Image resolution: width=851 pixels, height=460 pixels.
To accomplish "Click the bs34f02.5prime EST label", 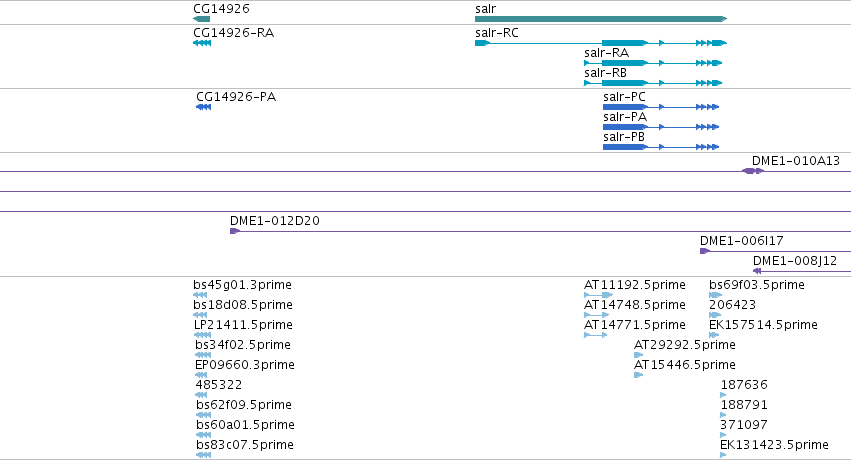I will (x=243, y=346).
